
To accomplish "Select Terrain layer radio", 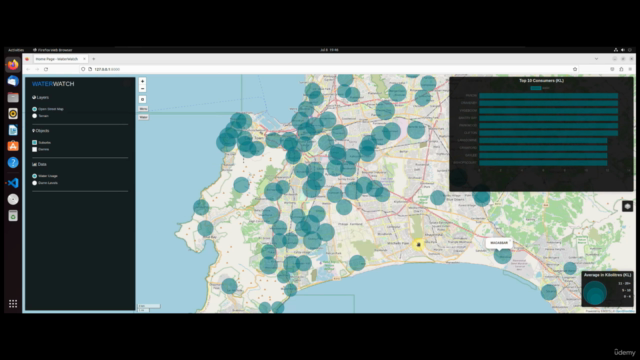I will [x=34, y=116].
